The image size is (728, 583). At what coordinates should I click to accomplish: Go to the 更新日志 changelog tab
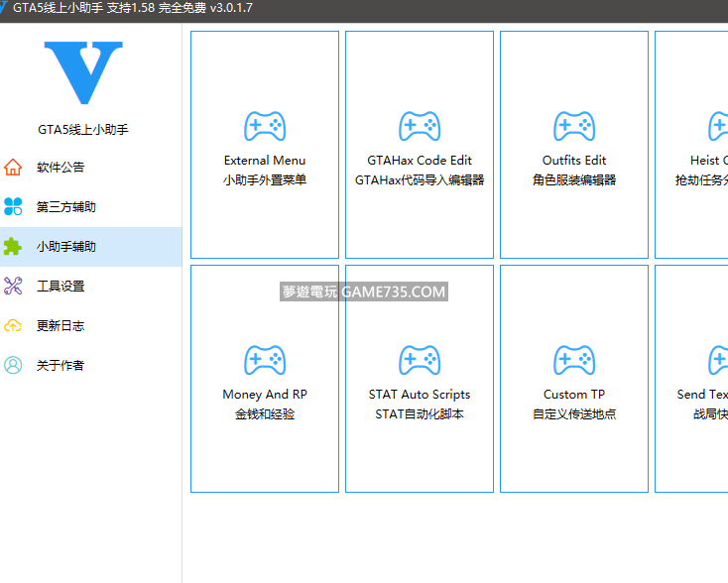click(x=61, y=326)
